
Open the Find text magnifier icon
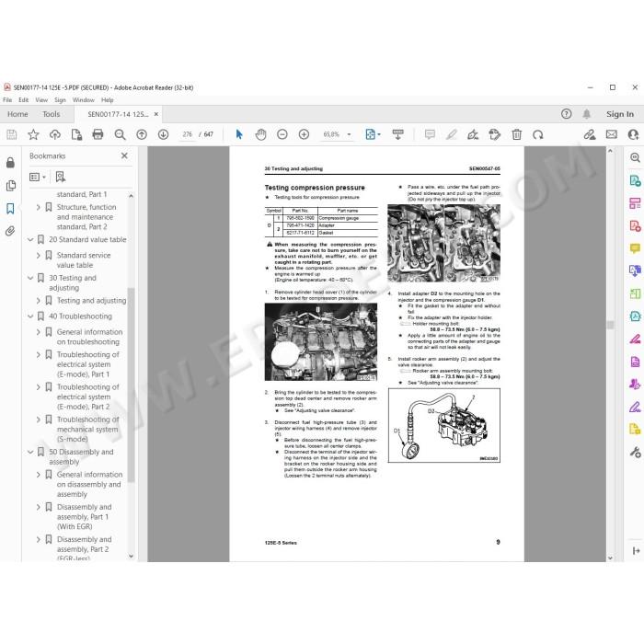click(x=120, y=134)
